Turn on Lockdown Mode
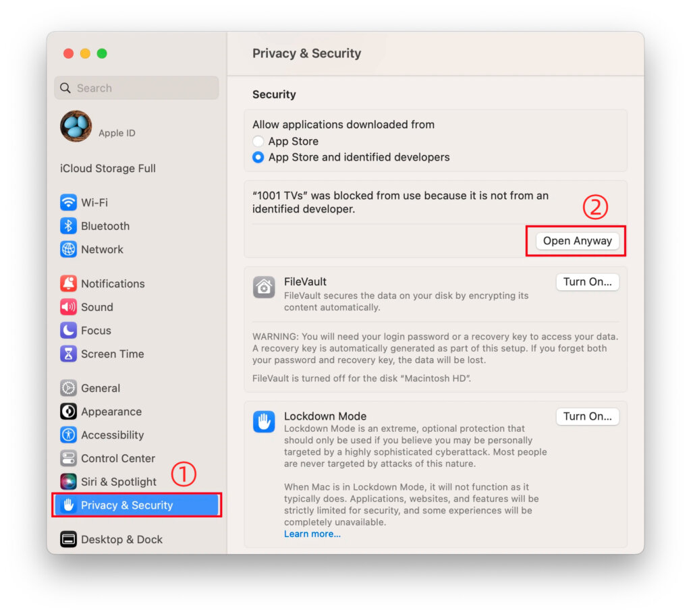Viewport: 691px width, 616px height. coord(587,416)
